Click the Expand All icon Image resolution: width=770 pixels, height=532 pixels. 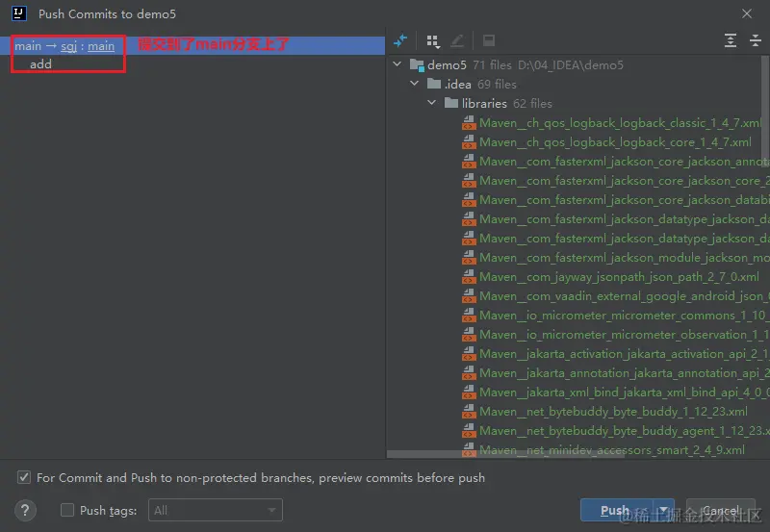click(731, 40)
